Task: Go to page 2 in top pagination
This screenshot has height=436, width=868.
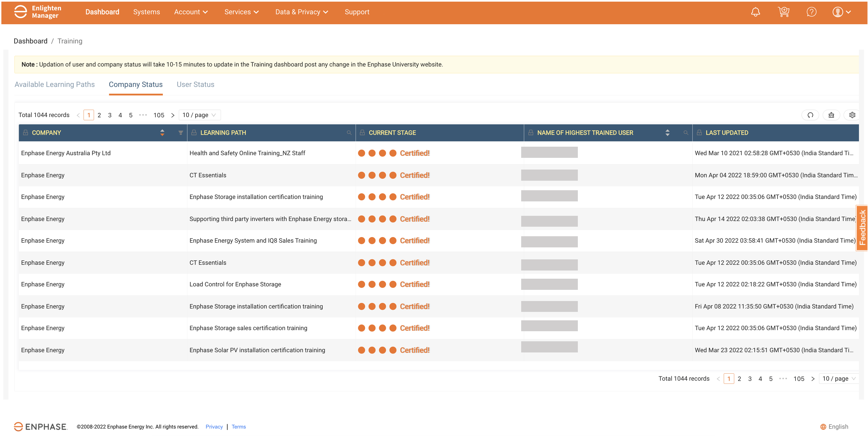Action: 99,115
